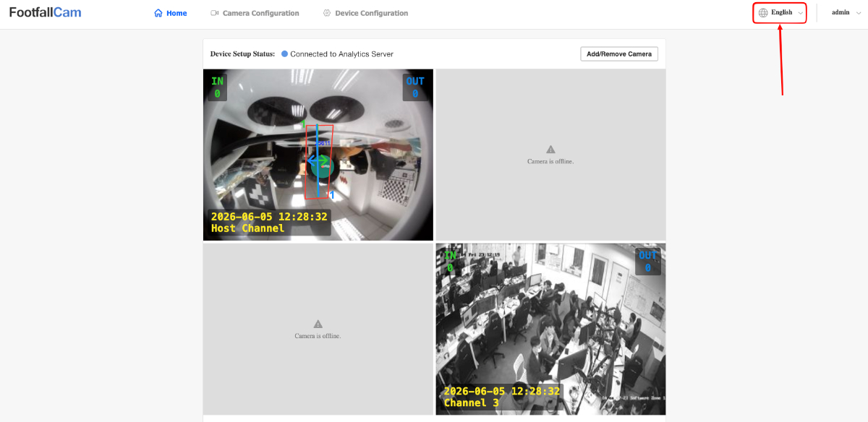Click the Add/Remove Camera button
The width and height of the screenshot is (868, 422).
(619, 53)
